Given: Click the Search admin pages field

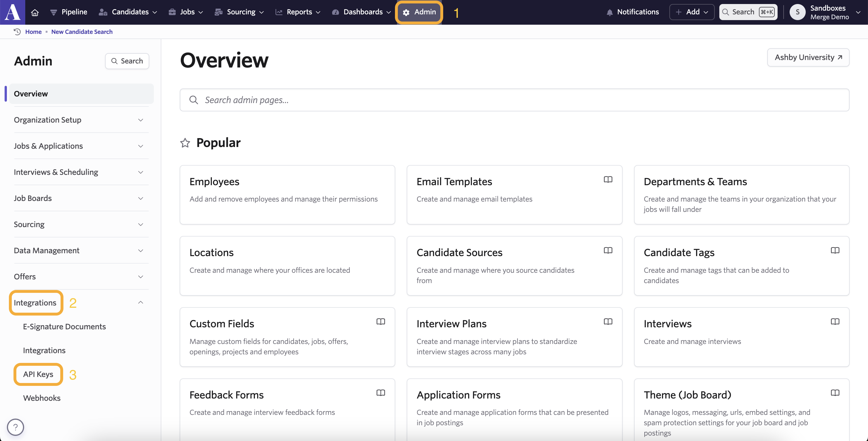Looking at the screenshot, I should coord(514,100).
